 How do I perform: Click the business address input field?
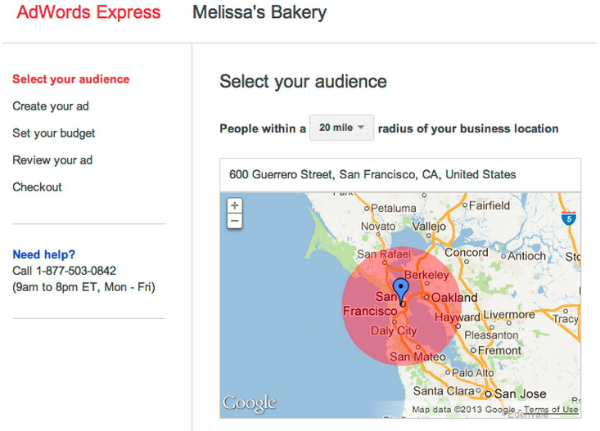(x=400, y=175)
